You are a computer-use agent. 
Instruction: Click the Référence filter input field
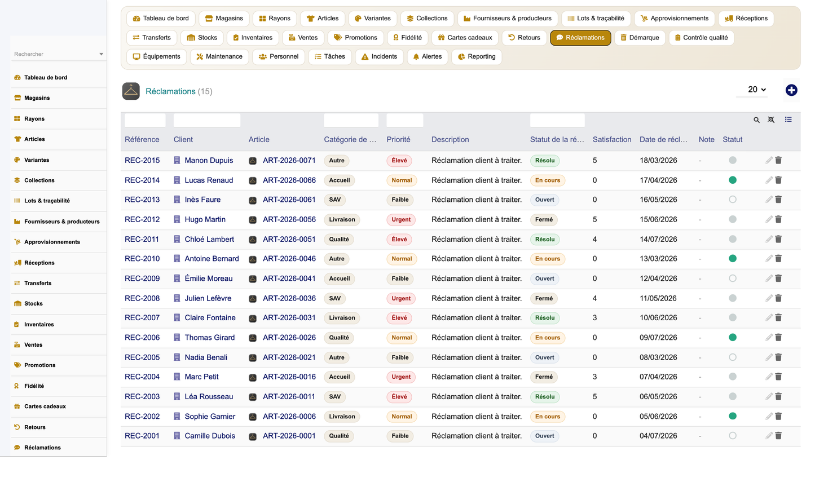coord(145,120)
